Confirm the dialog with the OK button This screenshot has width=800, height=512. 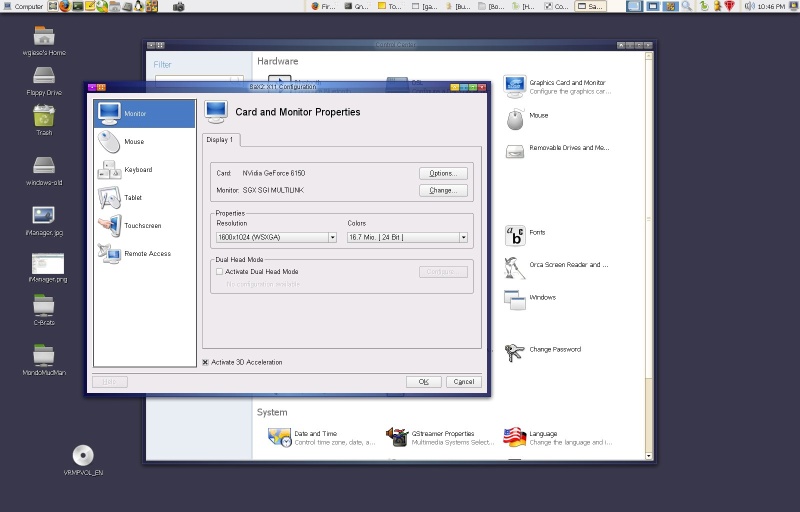click(423, 381)
